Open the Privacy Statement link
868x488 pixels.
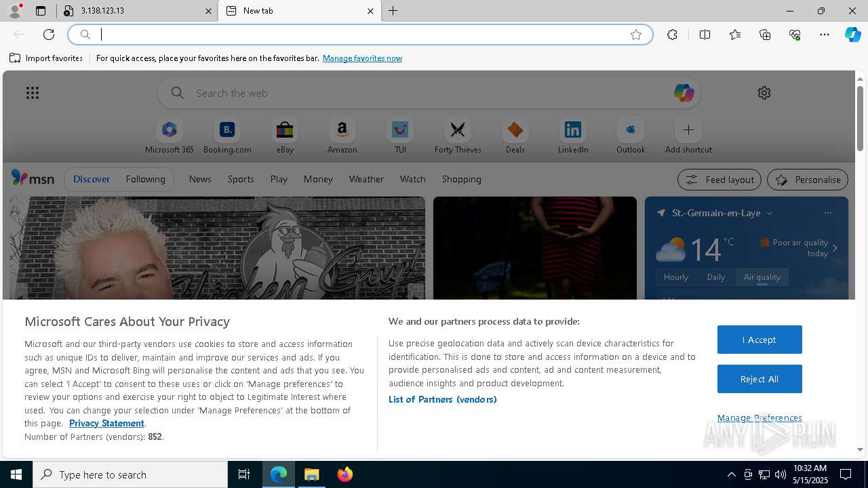[106, 423]
